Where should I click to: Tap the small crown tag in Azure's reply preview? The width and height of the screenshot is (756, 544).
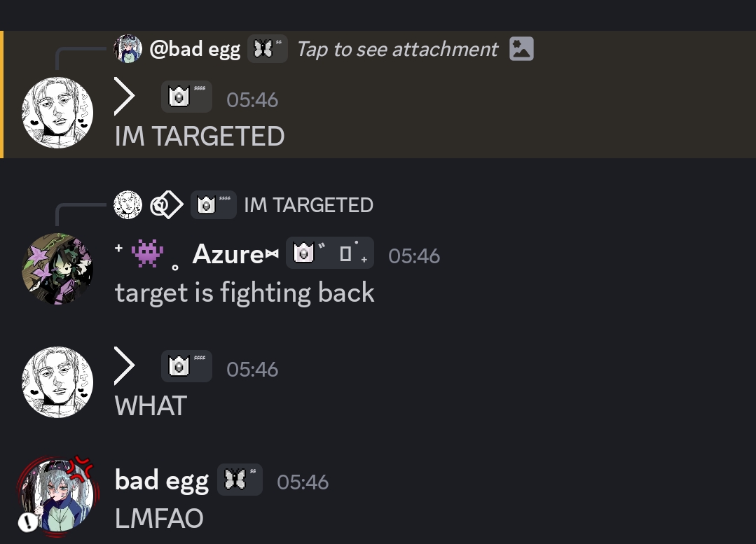click(x=213, y=204)
